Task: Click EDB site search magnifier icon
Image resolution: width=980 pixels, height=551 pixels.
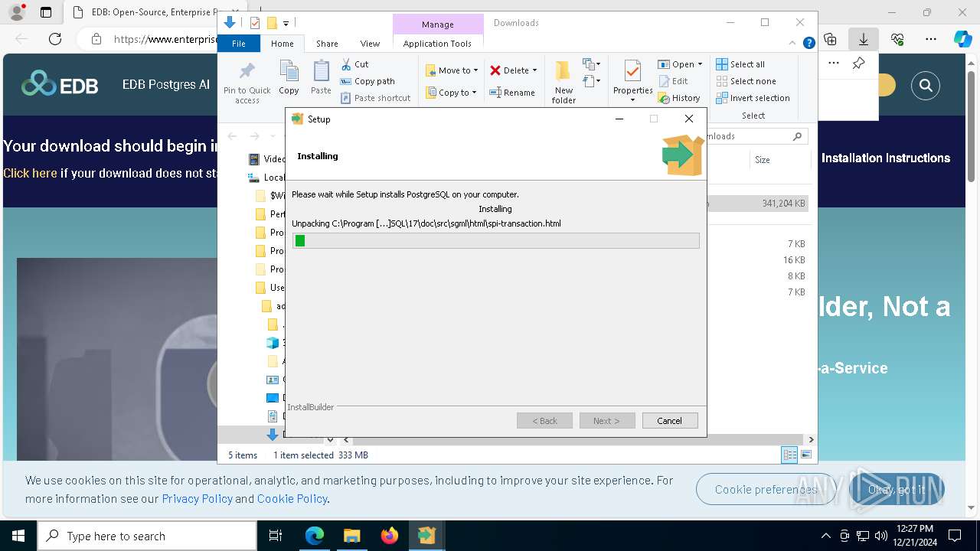Action: click(x=926, y=86)
